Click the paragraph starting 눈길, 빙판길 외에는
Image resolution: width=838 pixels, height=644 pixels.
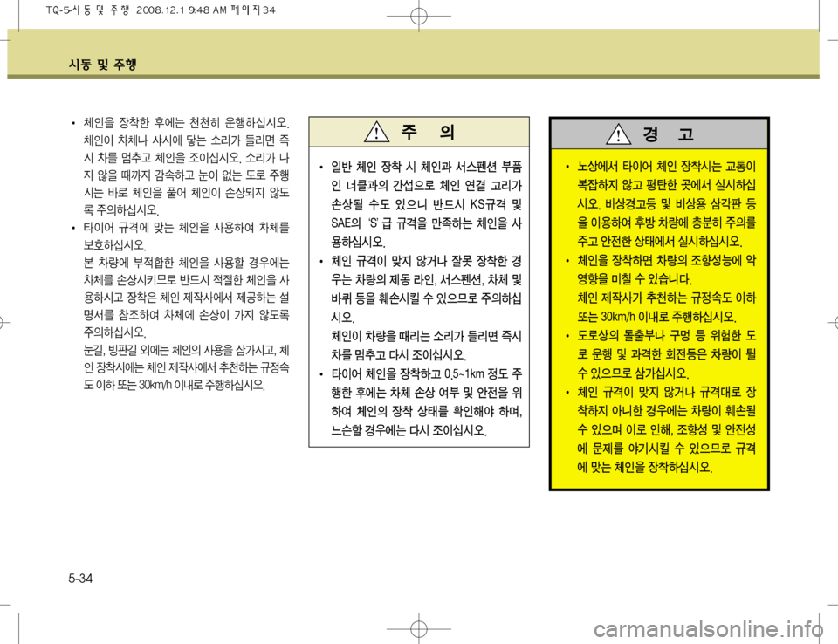[186, 367]
